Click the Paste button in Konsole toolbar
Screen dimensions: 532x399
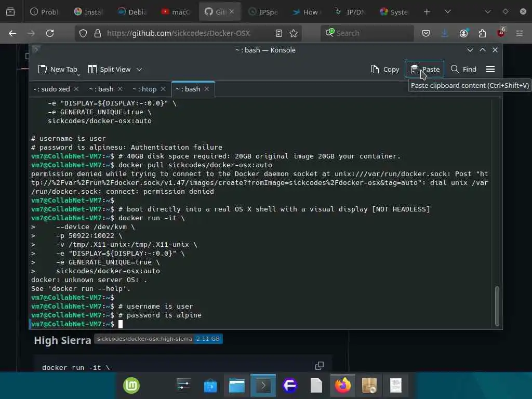(424, 69)
